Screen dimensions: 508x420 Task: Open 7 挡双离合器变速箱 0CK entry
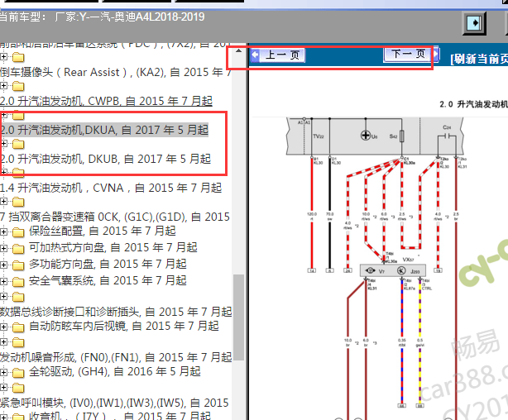[x=115, y=217]
